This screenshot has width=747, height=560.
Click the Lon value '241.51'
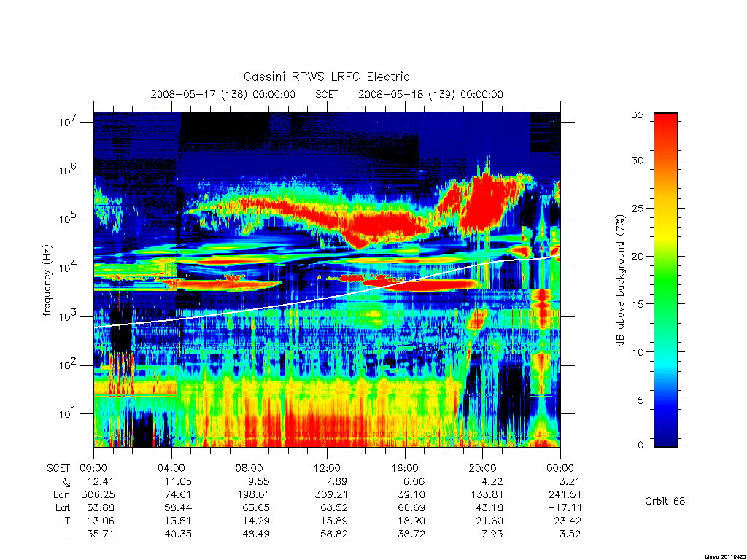[565, 495]
